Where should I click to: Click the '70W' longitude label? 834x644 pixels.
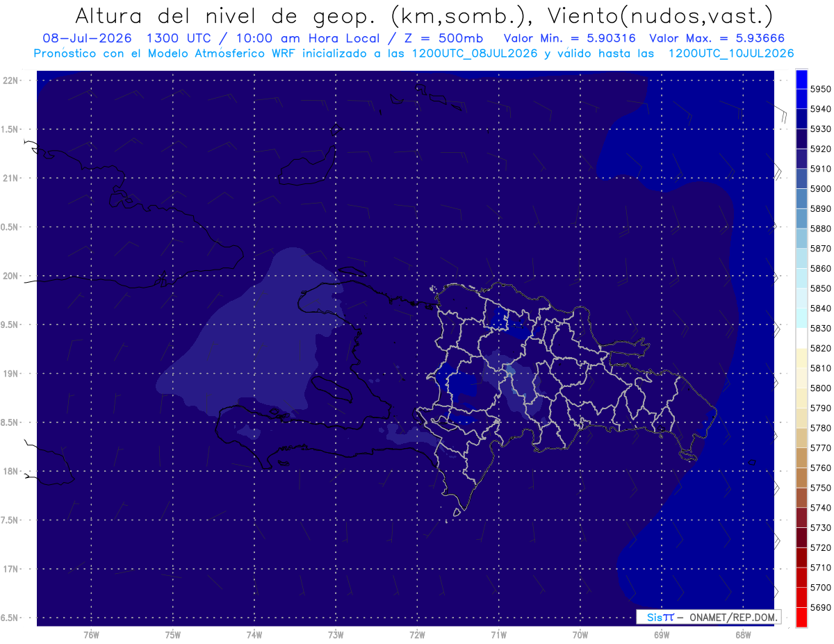click(580, 635)
